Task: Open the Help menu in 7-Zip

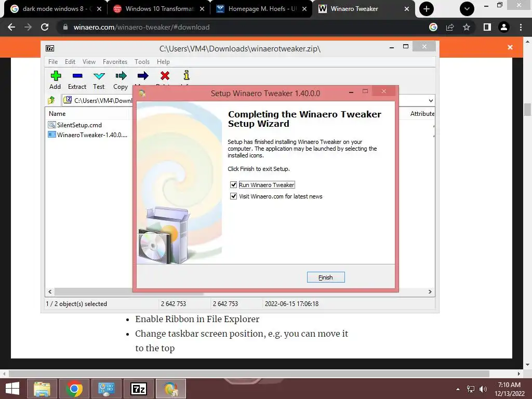Action: [x=163, y=62]
